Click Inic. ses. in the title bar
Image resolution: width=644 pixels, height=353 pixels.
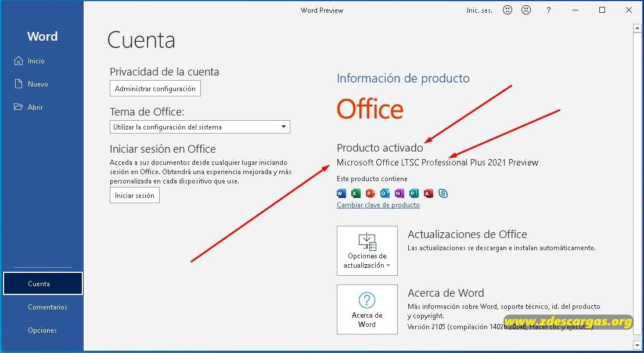pyautogui.click(x=479, y=10)
